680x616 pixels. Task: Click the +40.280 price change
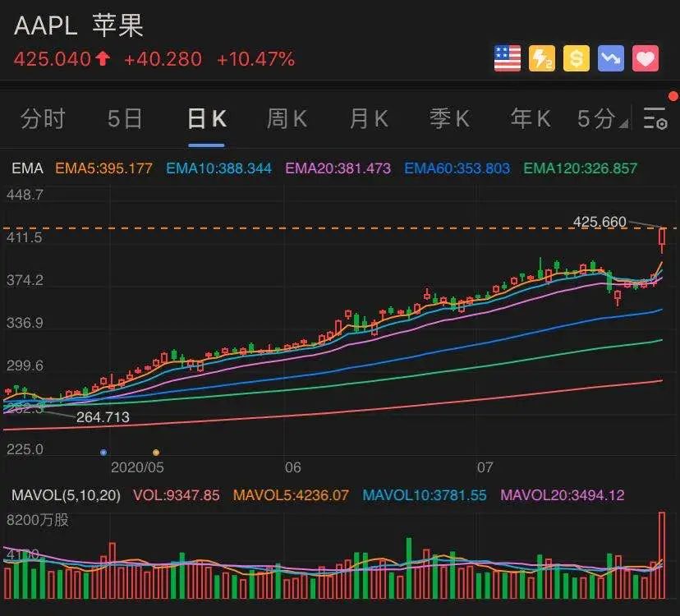click(x=163, y=59)
